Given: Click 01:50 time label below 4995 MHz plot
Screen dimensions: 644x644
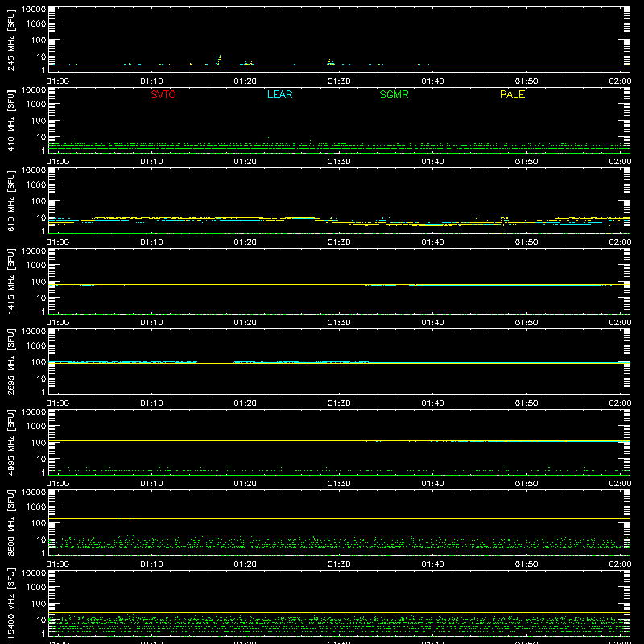Looking at the screenshot, I should [x=526, y=484].
